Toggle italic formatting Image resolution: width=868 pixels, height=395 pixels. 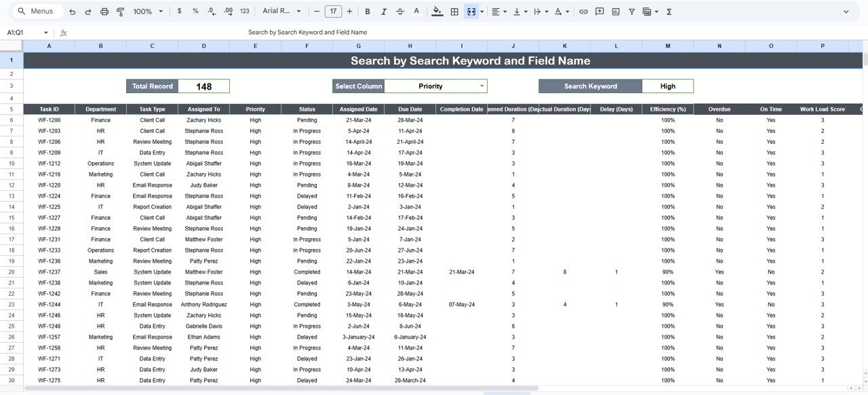(x=383, y=11)
